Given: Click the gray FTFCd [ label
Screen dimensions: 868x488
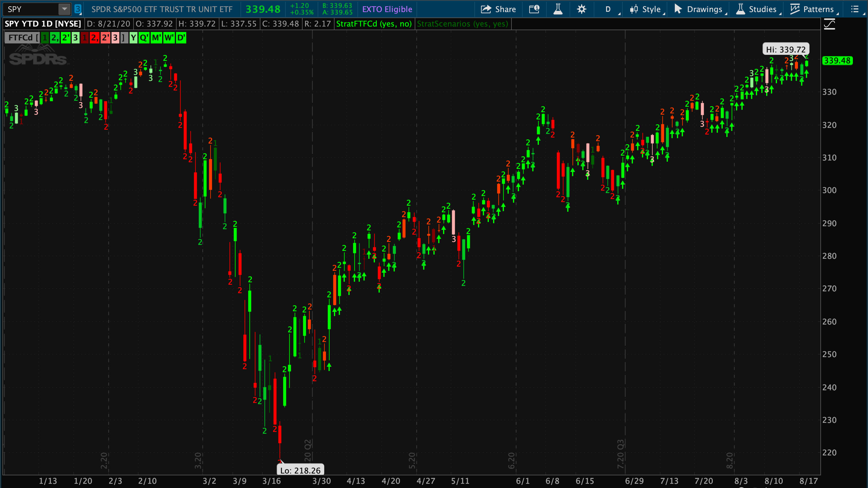Looking at the screenshot, I should point(23,37).
